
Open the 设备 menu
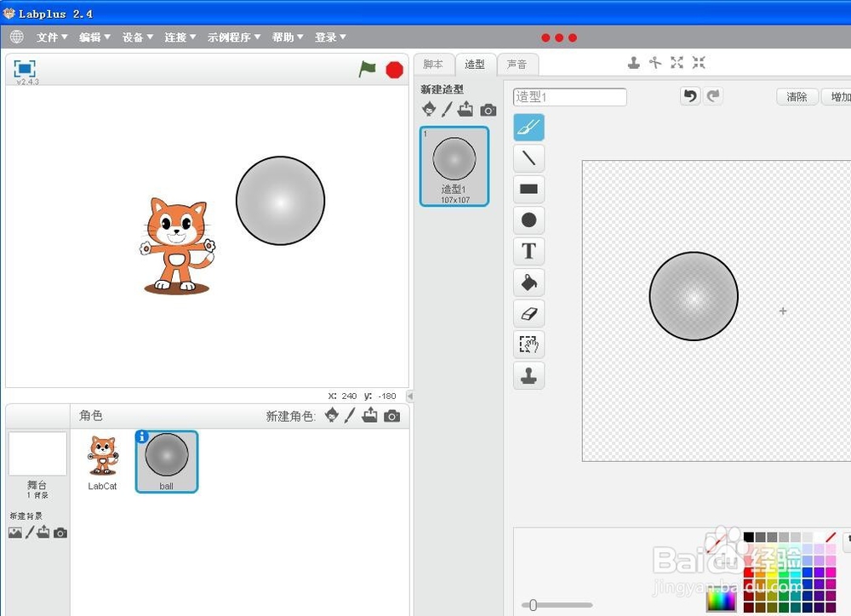coord(137,37)
